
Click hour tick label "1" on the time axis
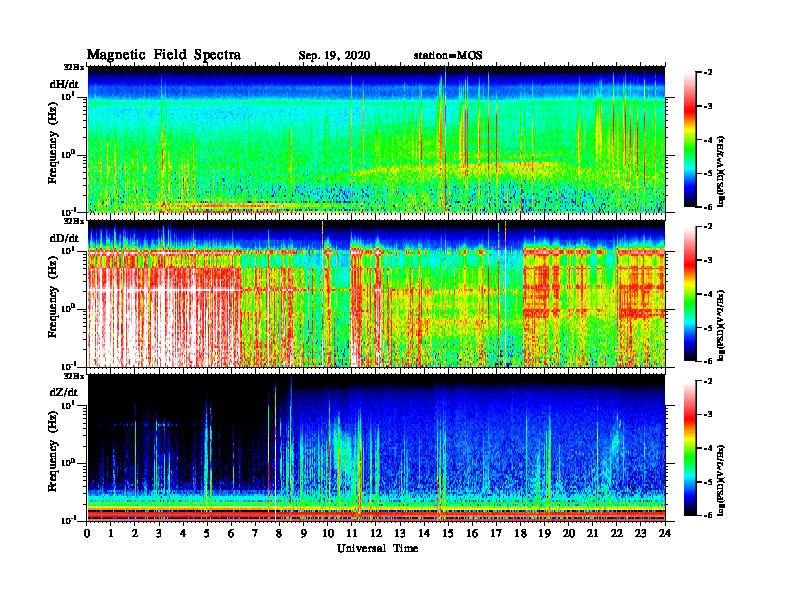(111, 534)
